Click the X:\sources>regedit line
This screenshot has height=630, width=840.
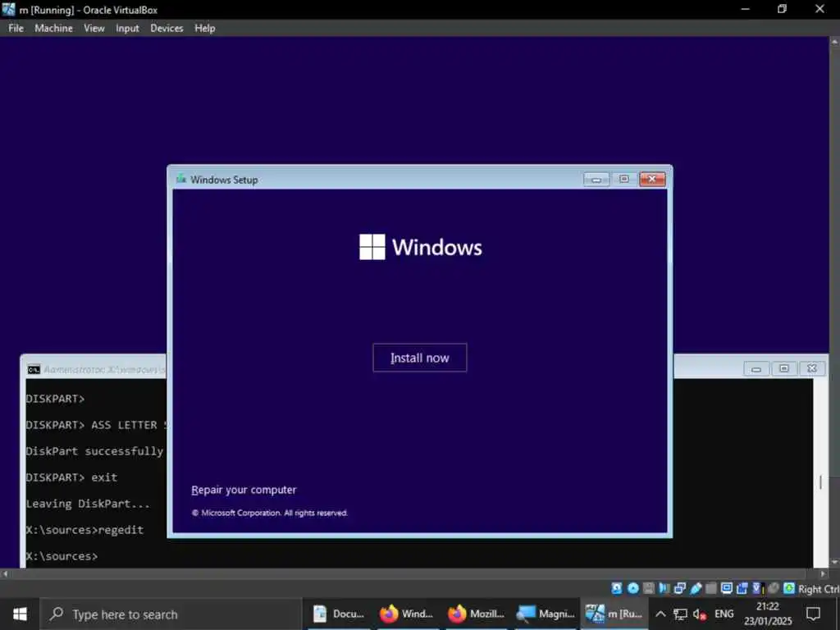point(84,530)
